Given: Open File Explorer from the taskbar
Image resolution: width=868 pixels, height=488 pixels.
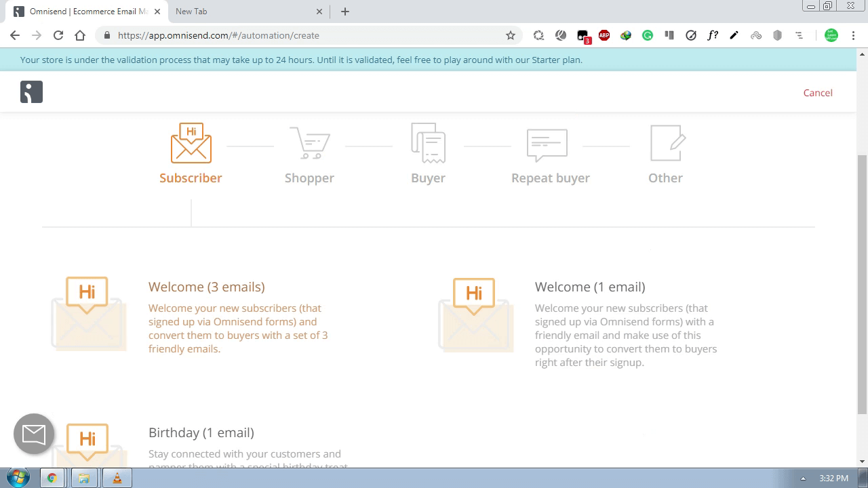Looking at the screenshot, I should pos(84,478).
